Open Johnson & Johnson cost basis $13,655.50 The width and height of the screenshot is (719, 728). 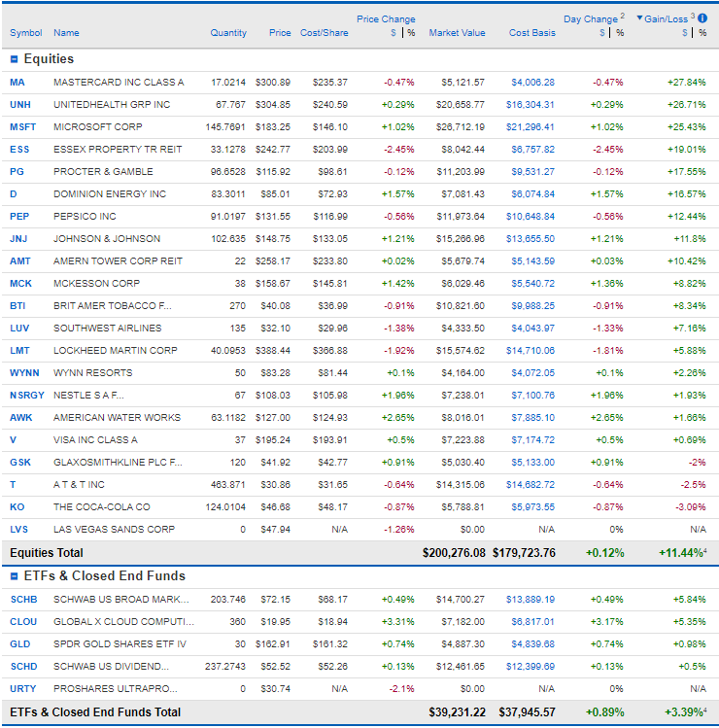click(531, 239)
